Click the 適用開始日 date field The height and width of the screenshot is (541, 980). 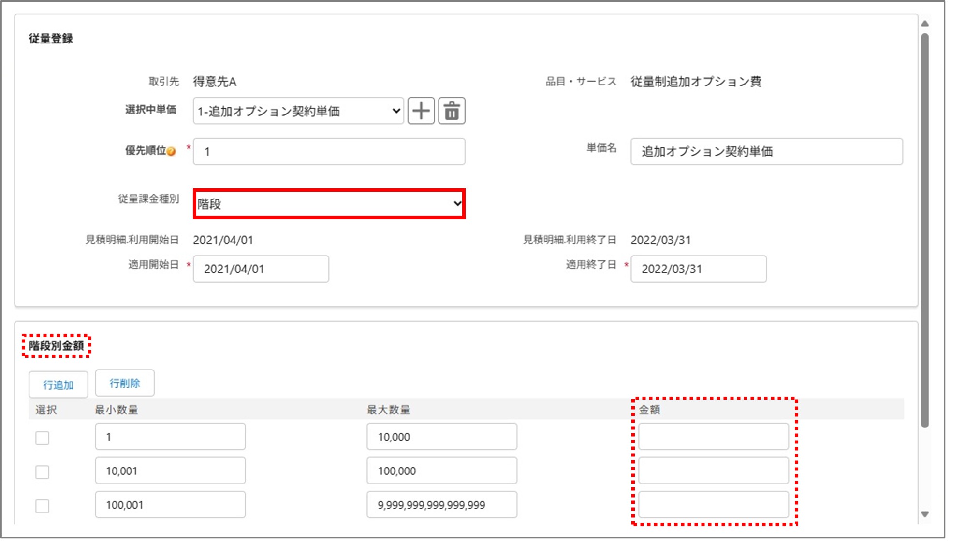click(x=261, y=269)
